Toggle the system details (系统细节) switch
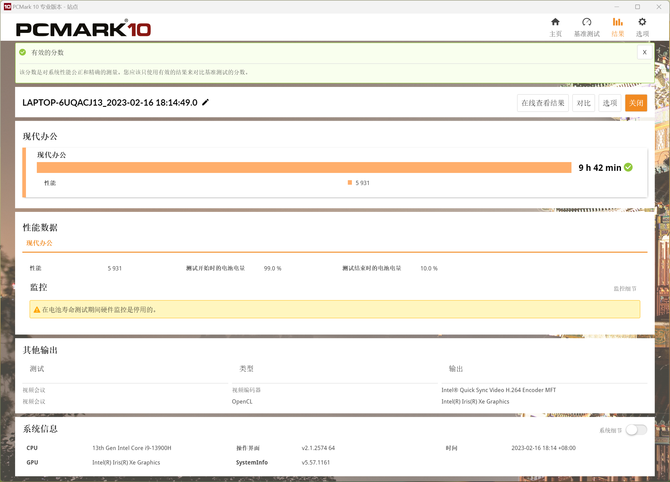670x482 pixels. 636,430
